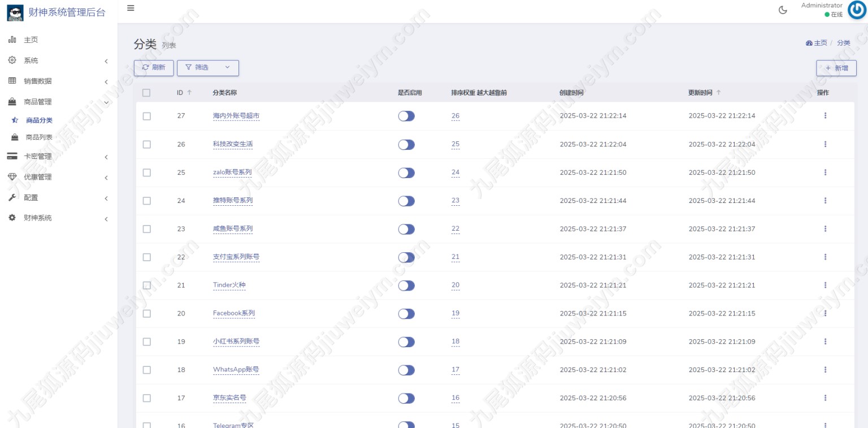
Task: Select the checkbox for row ID 24
Action: [x=146, y=201]
